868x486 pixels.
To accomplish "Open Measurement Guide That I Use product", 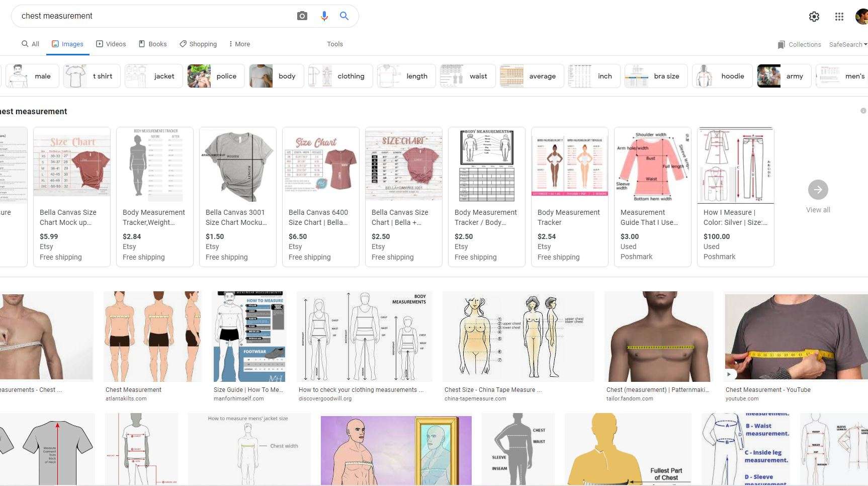I will pyautogui.click(x=653, y=197).
